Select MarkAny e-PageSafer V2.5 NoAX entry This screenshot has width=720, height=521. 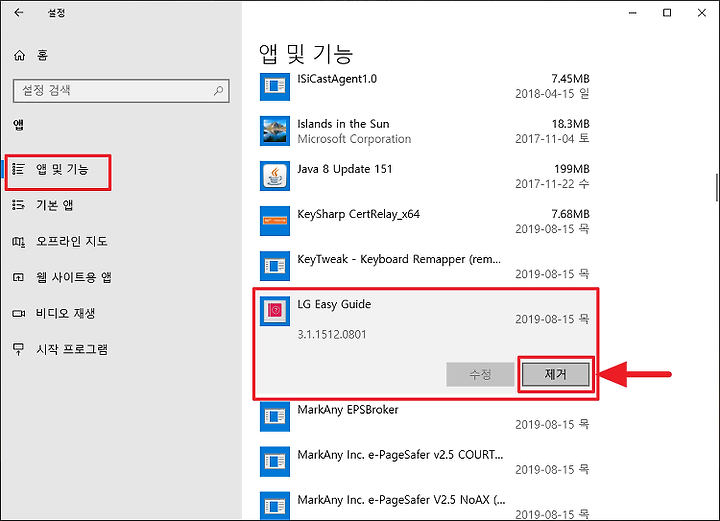point(401,500)
